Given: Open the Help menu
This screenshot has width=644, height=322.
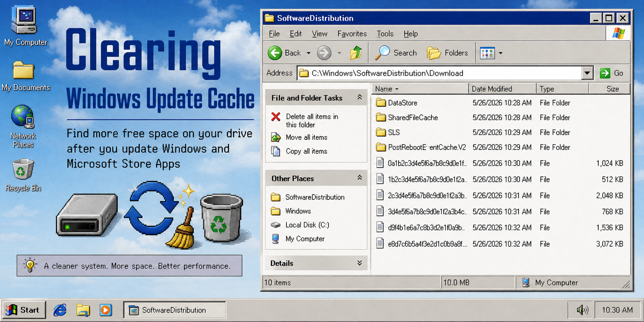Looking at the screenshot, I should click(x=411, y=34).
